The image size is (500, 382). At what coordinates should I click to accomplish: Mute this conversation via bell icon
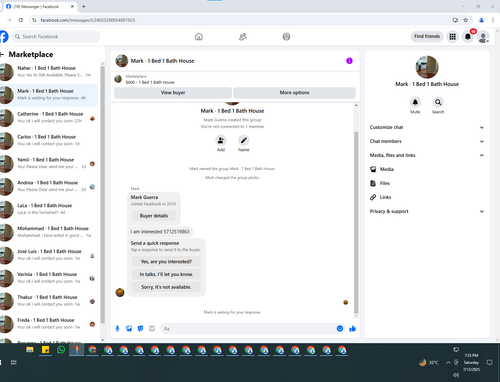[415, 102]
